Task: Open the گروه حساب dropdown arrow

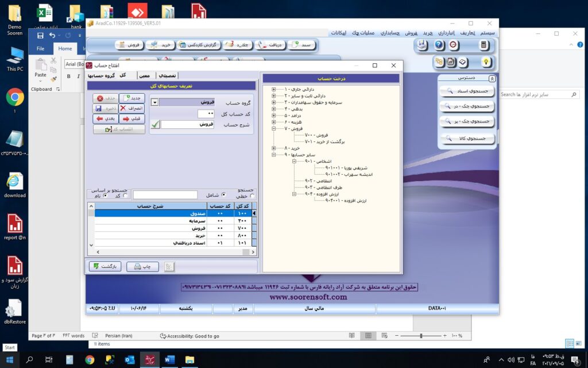Action: pyautogui.click(x=154, y=102)
